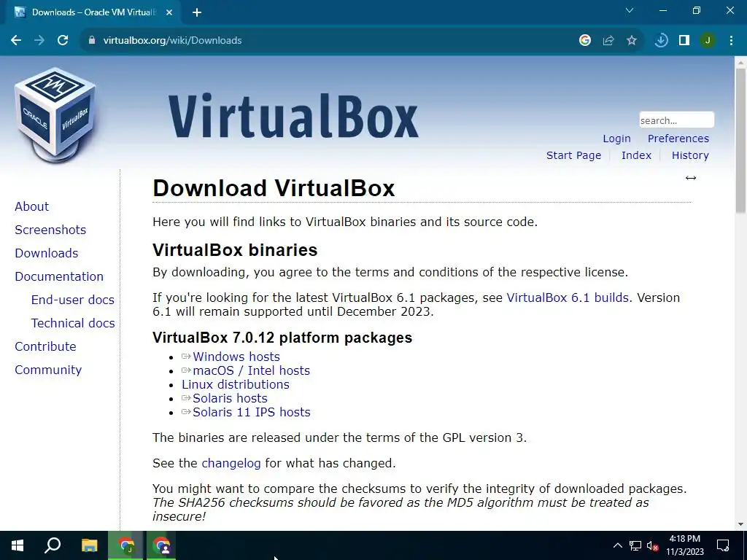Click the tab search chevron
This screenshot has width=747, height=560.
pyautogui.click(x=630, y=10)
